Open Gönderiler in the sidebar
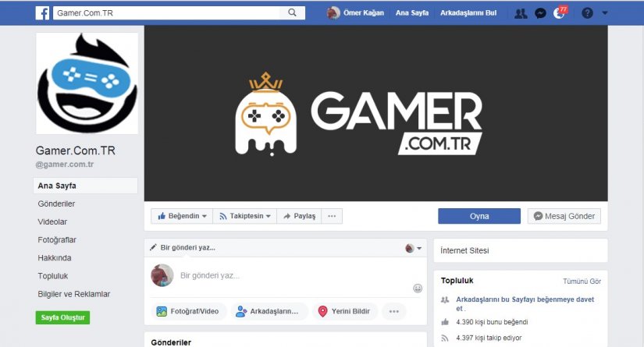 [x=56, y=204]
